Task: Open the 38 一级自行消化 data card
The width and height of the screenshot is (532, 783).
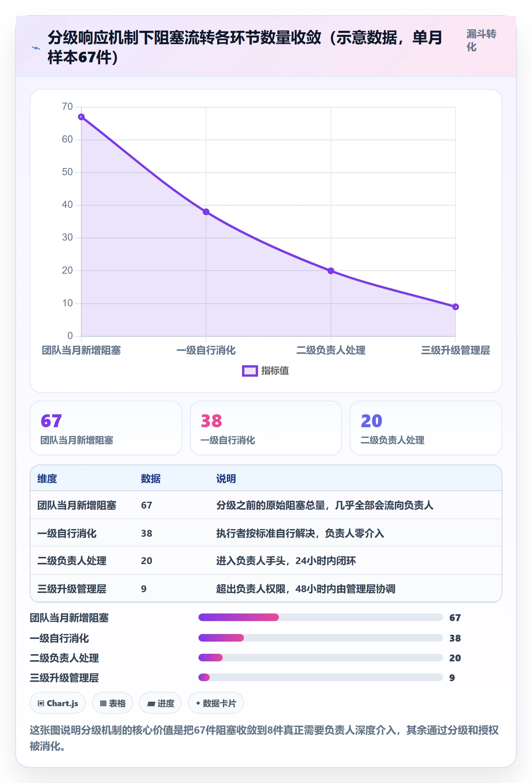Action: click(266, 428)
